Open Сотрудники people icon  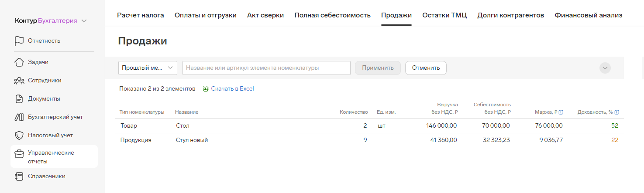pyautogui.click(x=19, y=81)
